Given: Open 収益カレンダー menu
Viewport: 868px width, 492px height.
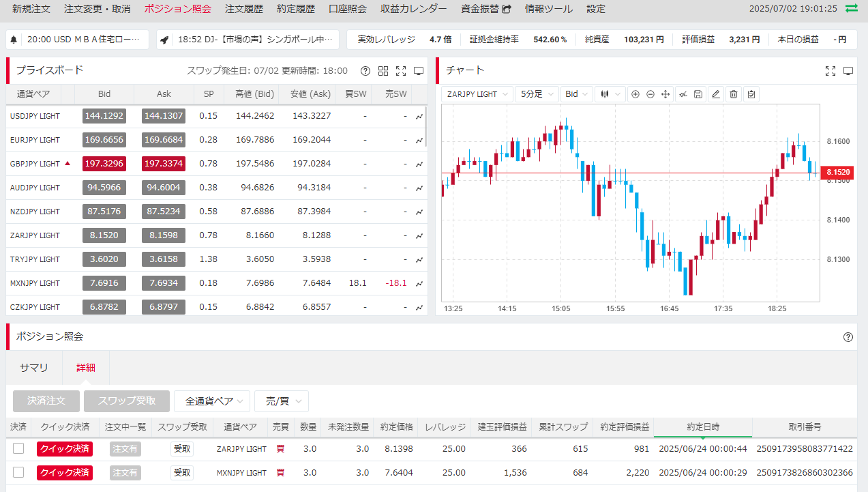Looking at the screenshot, I should click(414, 10).
